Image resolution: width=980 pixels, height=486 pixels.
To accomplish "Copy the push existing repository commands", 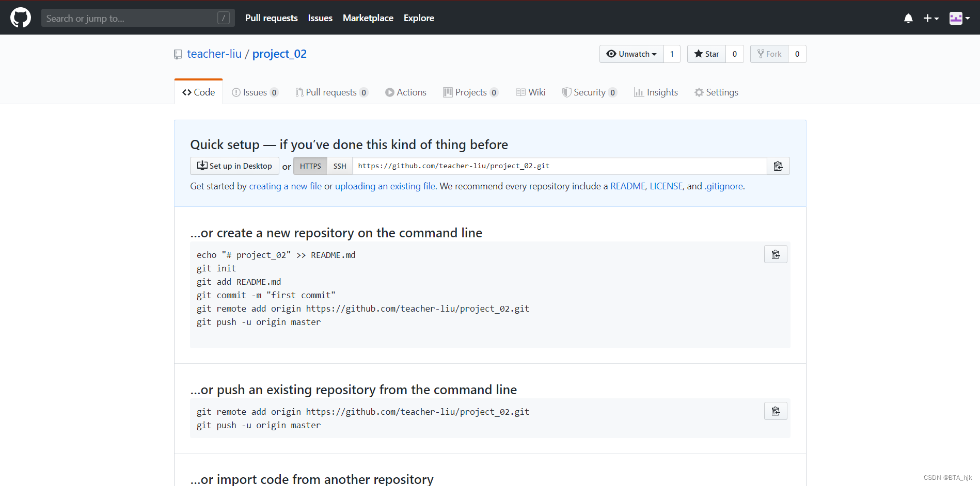I will point(776,411).
